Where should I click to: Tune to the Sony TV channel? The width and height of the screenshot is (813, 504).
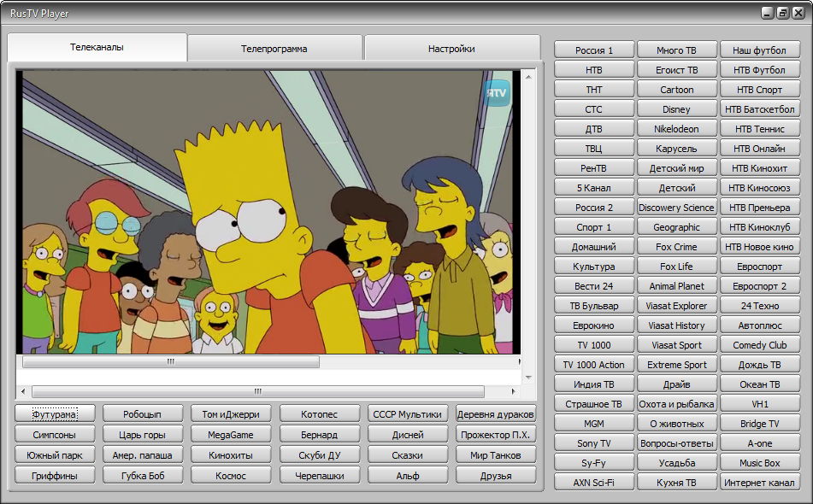coord(594,443)
